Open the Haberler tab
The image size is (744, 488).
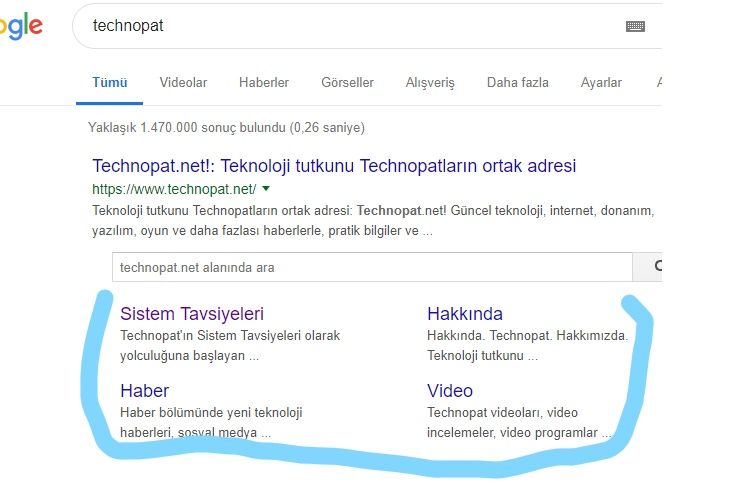[264, 83]
